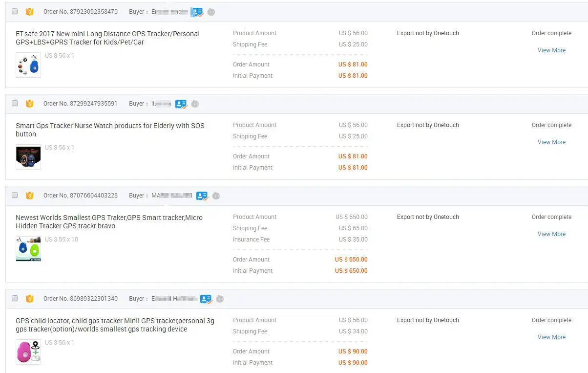This screenshot has width=588, height=373.
Task: Click gray round icon beside order 87299247935591 buyer
Action: 195,104
